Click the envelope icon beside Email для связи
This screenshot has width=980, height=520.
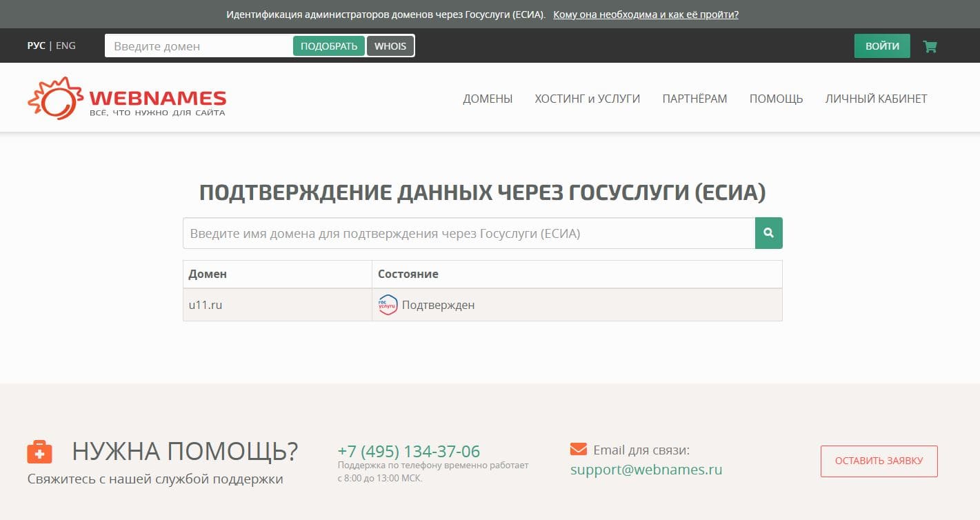[x=578, y=450]
